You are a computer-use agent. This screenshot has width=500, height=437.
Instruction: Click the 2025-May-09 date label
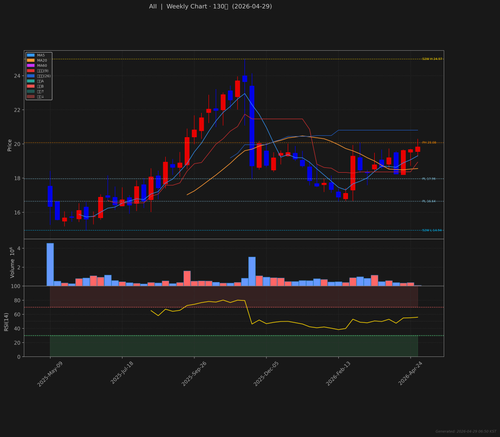pos(50,374)
